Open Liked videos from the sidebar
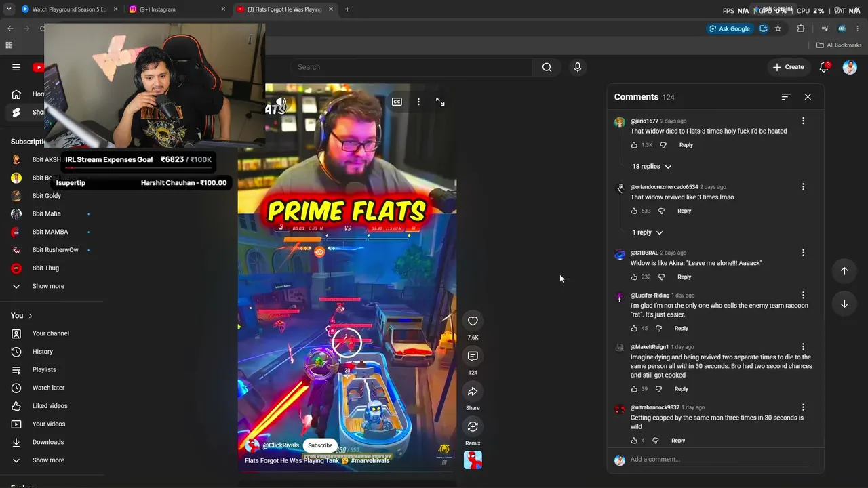 (x=50, y=406)
